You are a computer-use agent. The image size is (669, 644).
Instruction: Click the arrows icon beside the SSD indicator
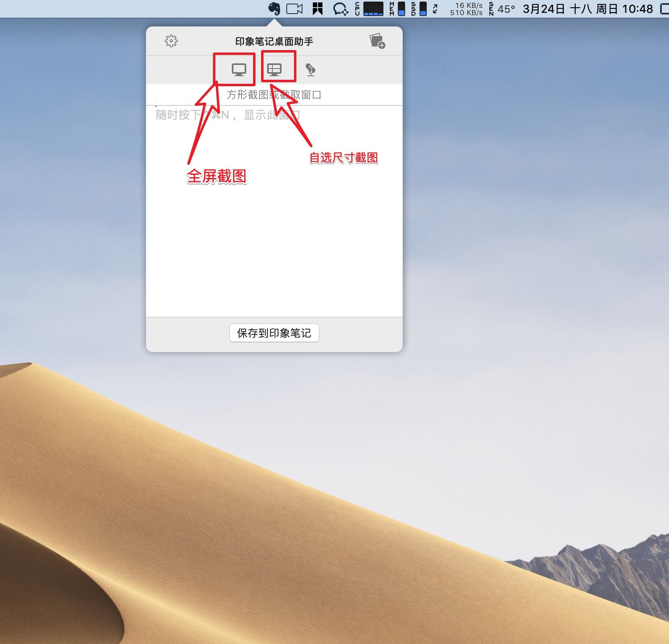[x=435, y=9]
